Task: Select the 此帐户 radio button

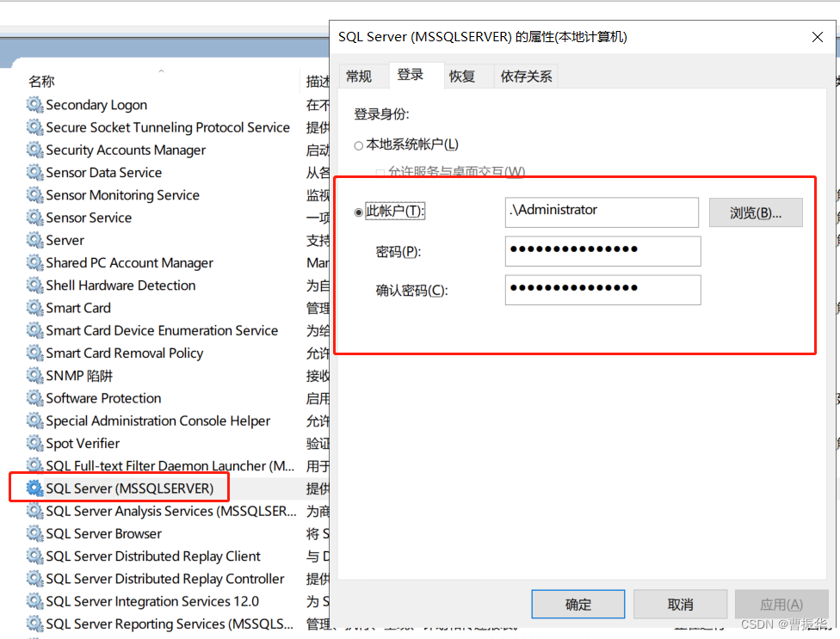Action: [x=358, y=212]
